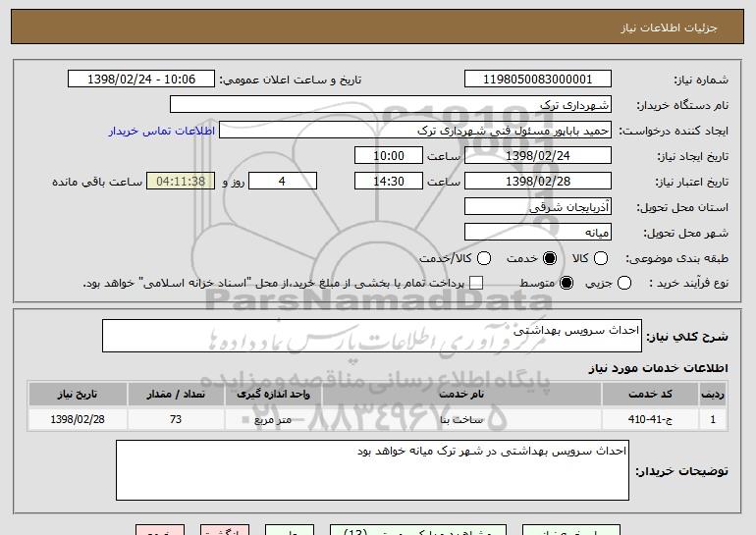Click the remaining days field showing 4
Viewport: 756px width, 535px height.
coord(283,182)
